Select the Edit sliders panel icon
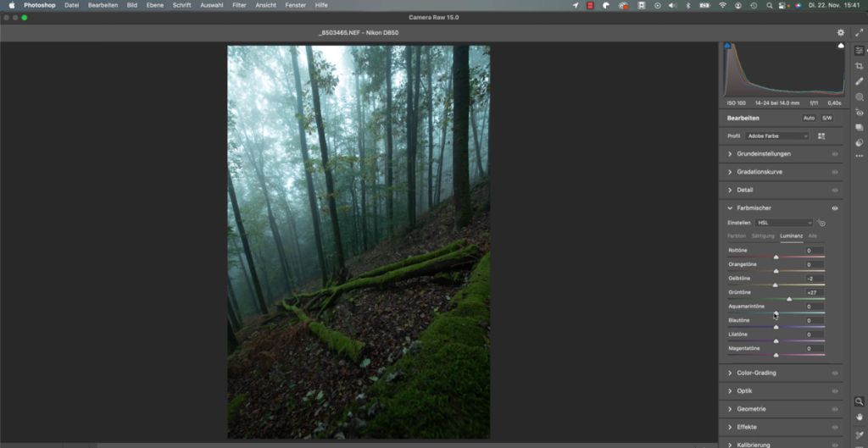868x448 pixels. (x=860, y=50)
